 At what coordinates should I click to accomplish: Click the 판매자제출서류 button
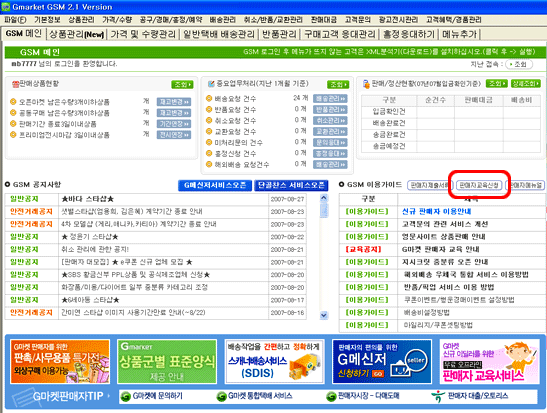tap(429, 185)
